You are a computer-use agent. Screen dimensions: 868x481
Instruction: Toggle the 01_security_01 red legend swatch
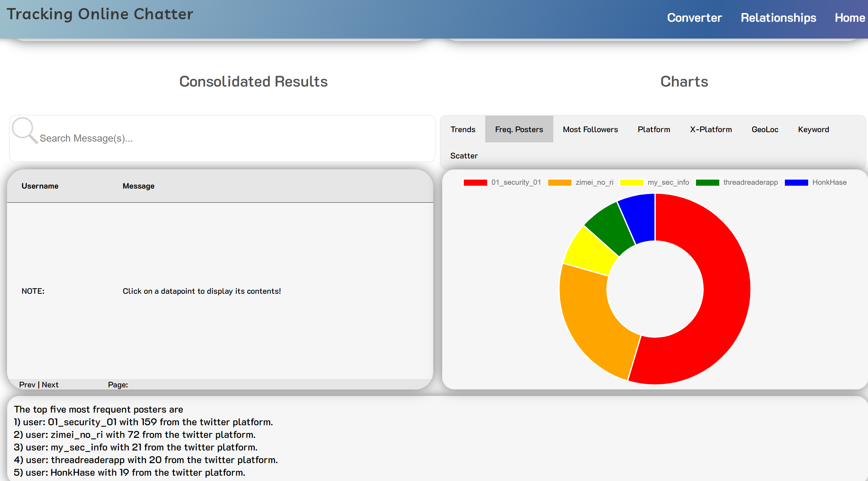coord(475,183)
